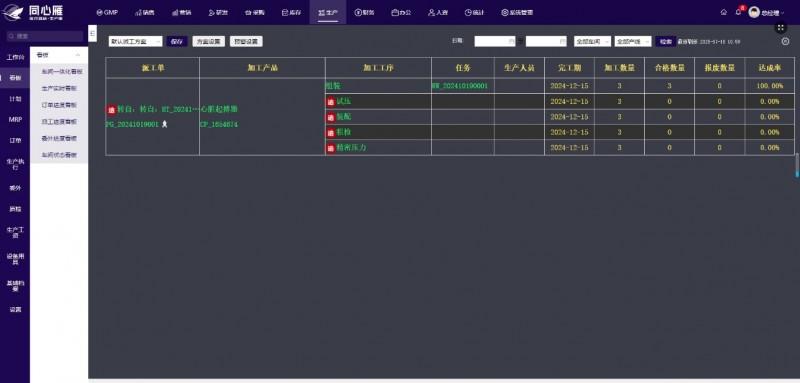Viewport: 800px width, 383px height.
Task: Open the 默认派工方案 dropdown
Action: 135,41
